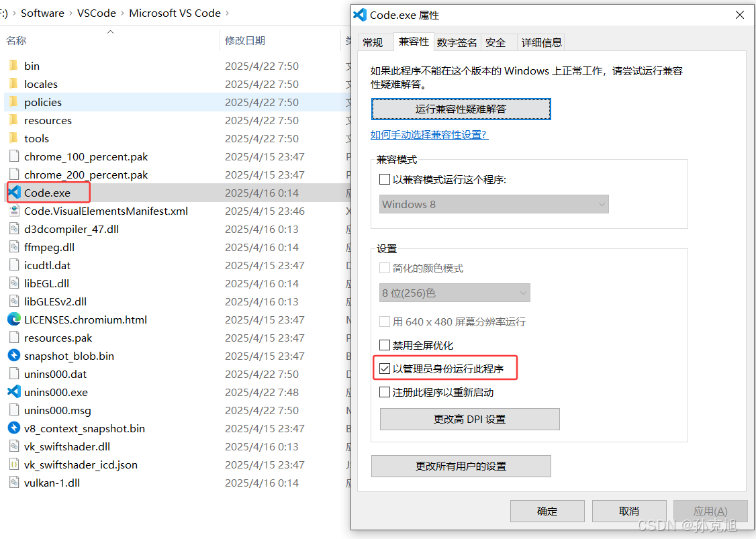Click the 更改所有用户的设置 button
756x539 pixels.
461,467
